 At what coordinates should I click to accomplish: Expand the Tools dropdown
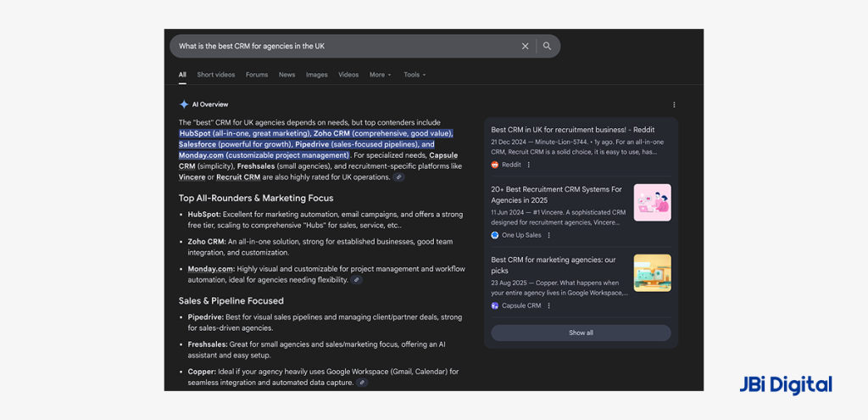click(415, 75)
